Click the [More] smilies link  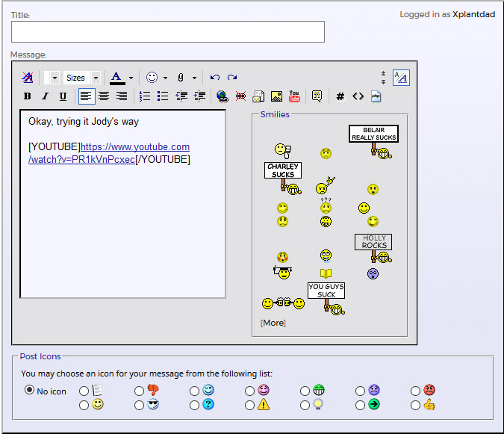click(x=273, y=323)
